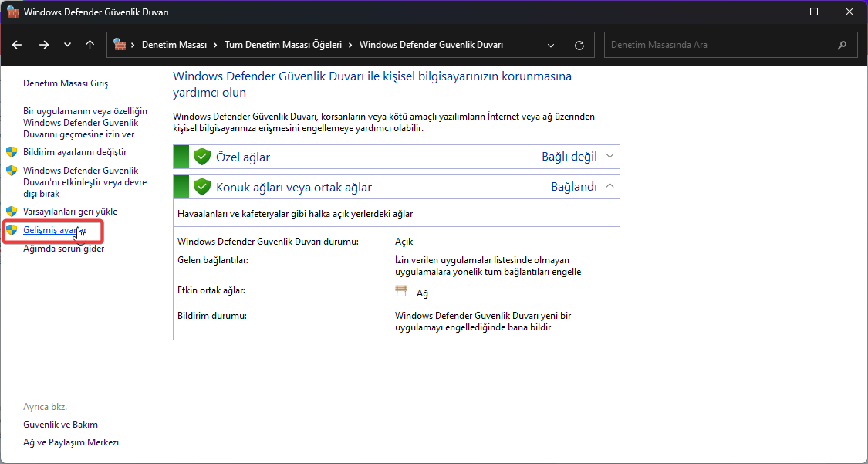
Task: Refresh the Control Panel page
Action: point(579,46)
